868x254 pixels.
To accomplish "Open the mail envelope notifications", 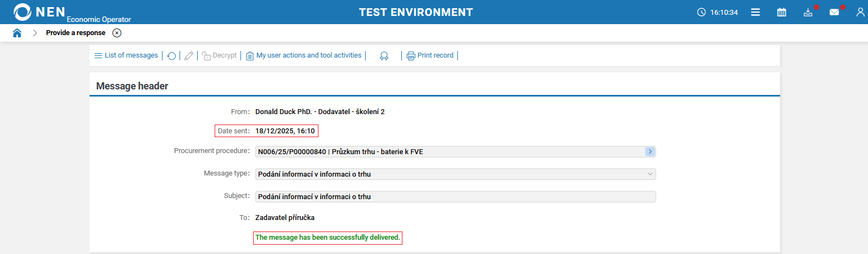I will coord(835,12).
